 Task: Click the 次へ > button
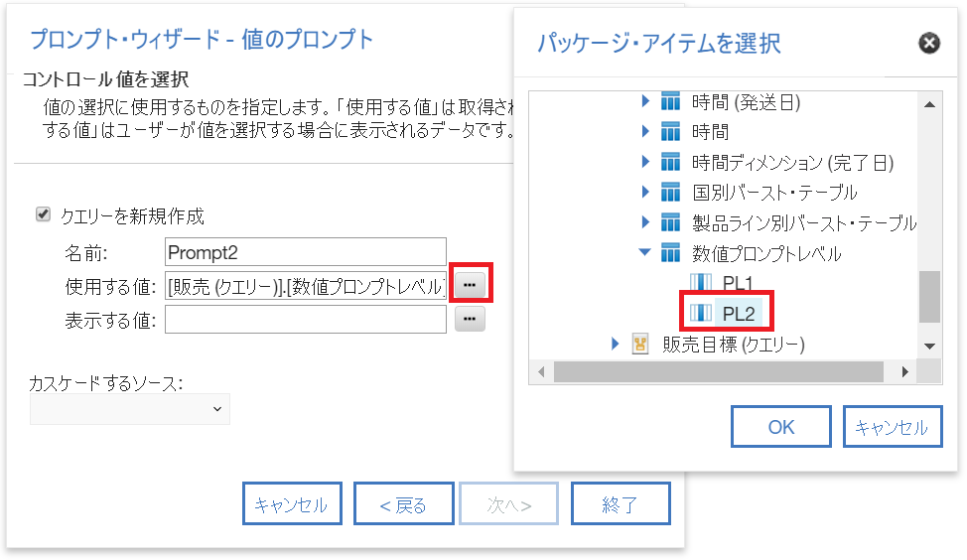point(508,503)
